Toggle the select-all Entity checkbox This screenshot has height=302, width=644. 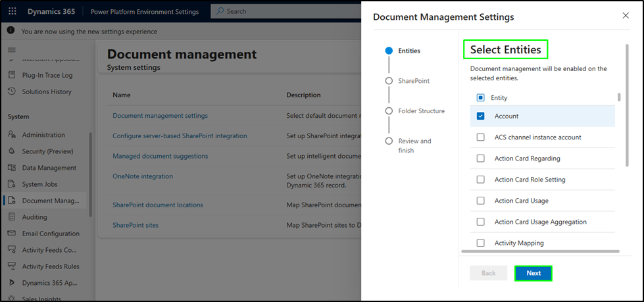pyautogui.click(x=480, y=98)
